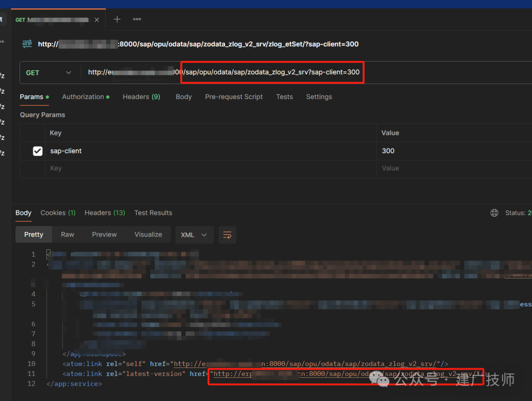Select the Visualize view button

[x=148, y=235]
